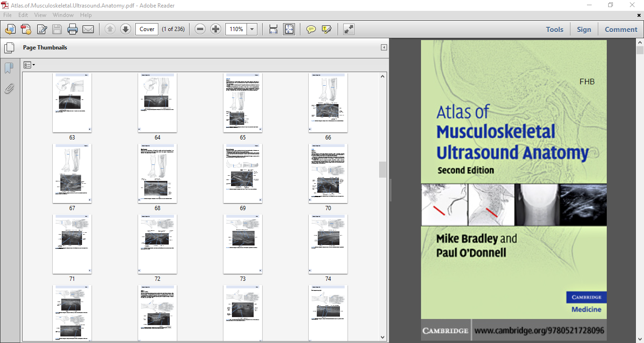Click the Create PDF online toolbar icon

[10, 29]
